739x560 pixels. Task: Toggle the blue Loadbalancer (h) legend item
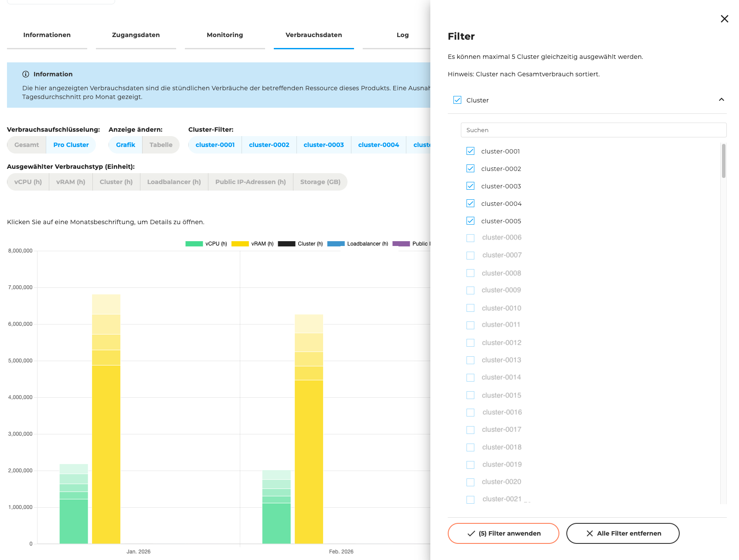[x=358, y=244]
